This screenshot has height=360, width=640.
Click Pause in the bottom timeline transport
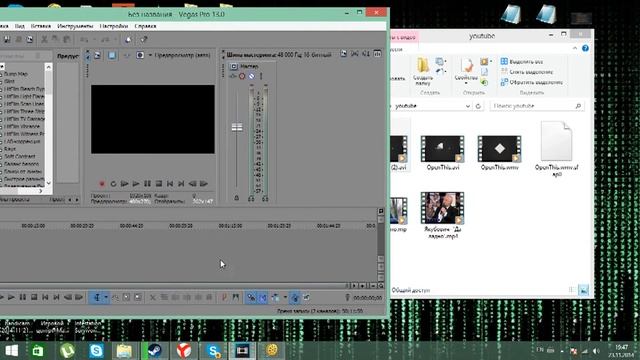[22, 297]
